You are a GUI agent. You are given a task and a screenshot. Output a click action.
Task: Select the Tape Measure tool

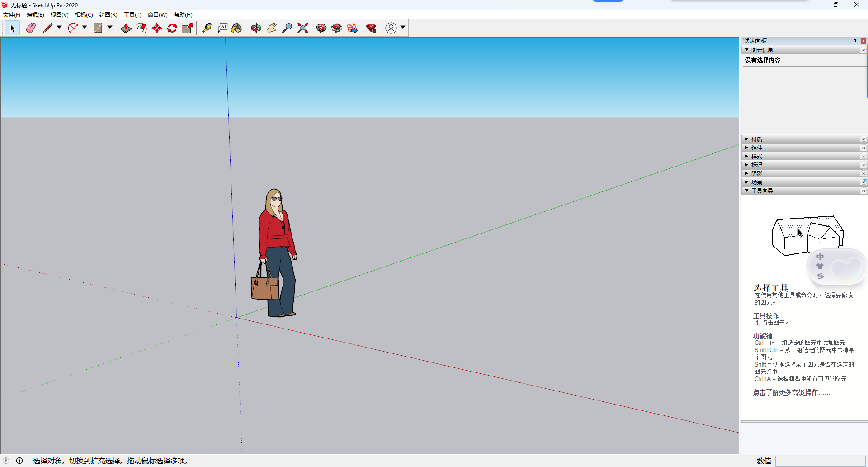207,28
